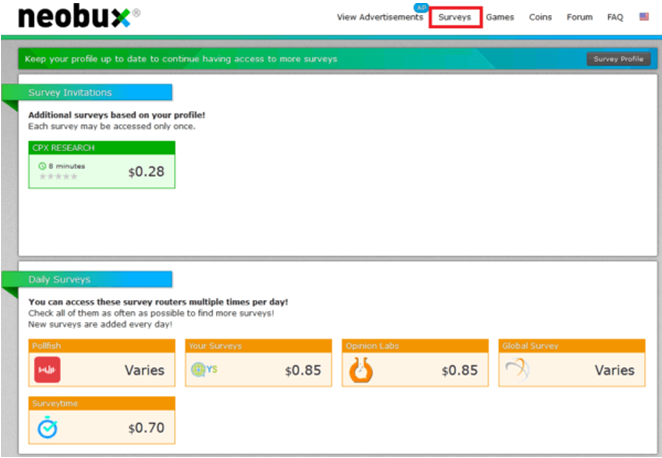Go to the Coins page

[540, 17]
